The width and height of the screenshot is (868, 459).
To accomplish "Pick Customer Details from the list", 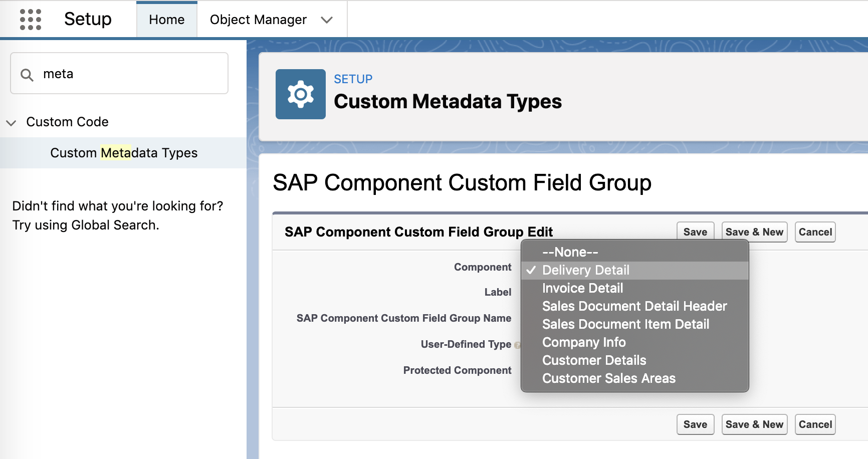I will [x=635, y=360].
